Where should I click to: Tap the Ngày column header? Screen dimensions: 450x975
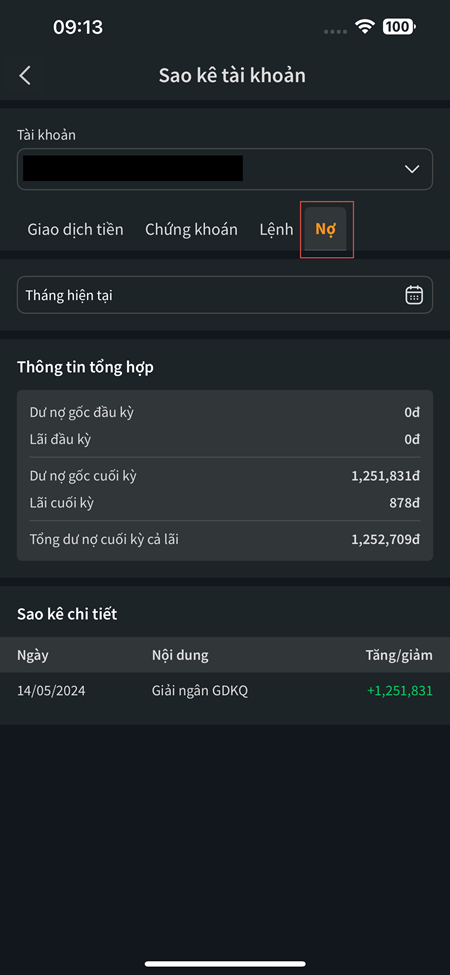pyautogui.click(x=33, y=655)
